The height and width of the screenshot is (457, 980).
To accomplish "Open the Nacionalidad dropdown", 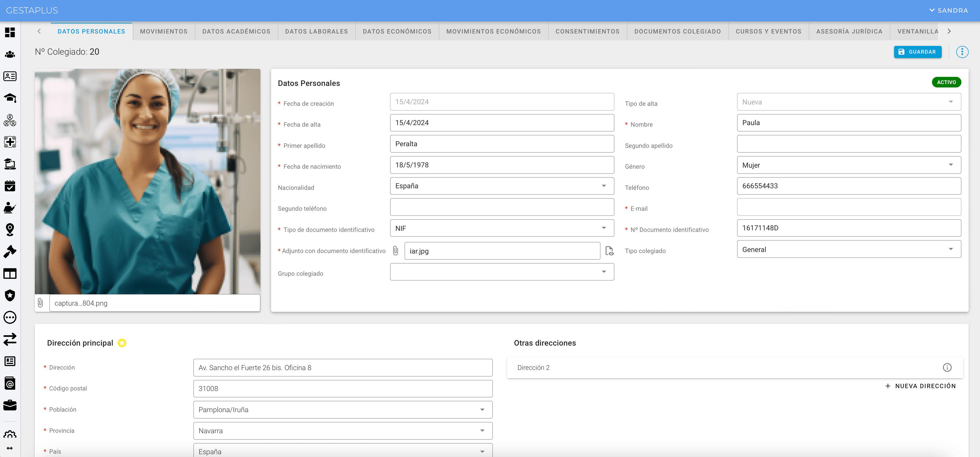I will click(501, 186).
